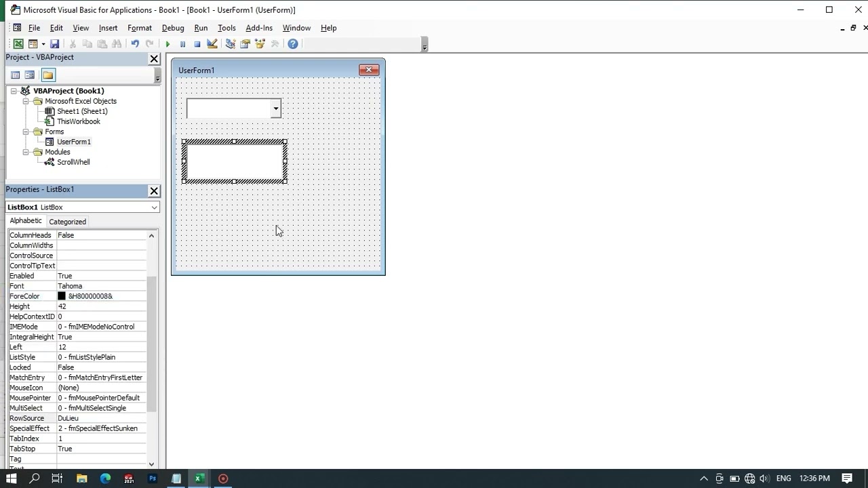Open the File menu
Screen dimensions: 868x488
pos(34,28)
